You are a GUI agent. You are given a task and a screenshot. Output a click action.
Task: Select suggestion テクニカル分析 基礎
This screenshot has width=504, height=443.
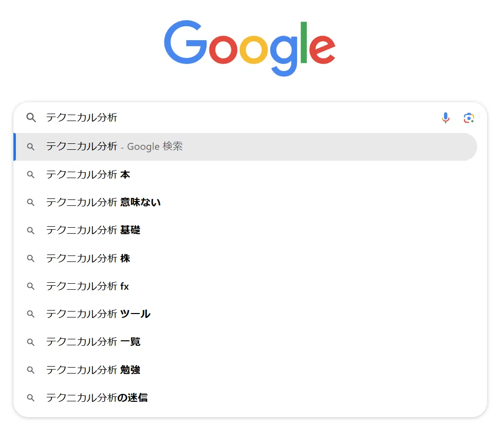(246, 230)
